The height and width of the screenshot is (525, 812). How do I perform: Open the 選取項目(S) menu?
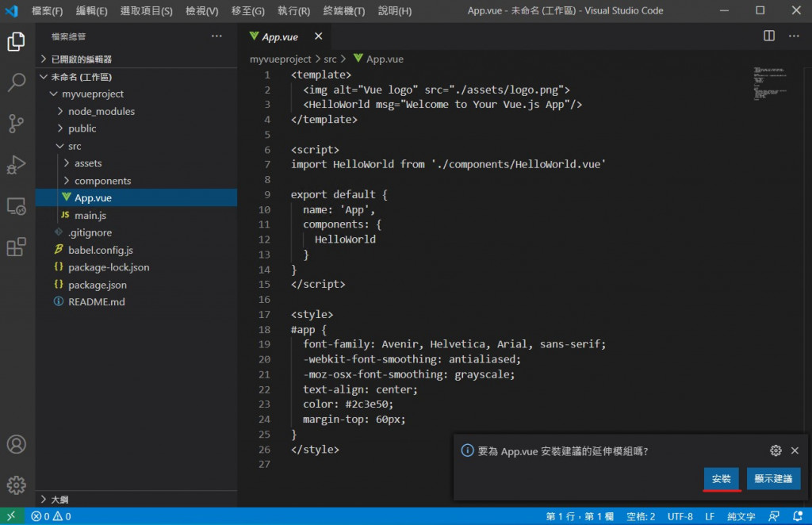[146, 11]
